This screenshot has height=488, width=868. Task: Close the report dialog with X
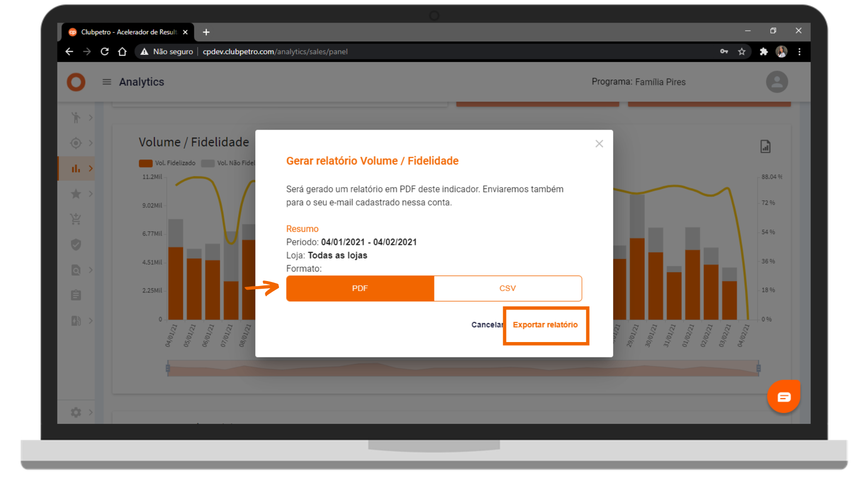[x=599, y=144]
